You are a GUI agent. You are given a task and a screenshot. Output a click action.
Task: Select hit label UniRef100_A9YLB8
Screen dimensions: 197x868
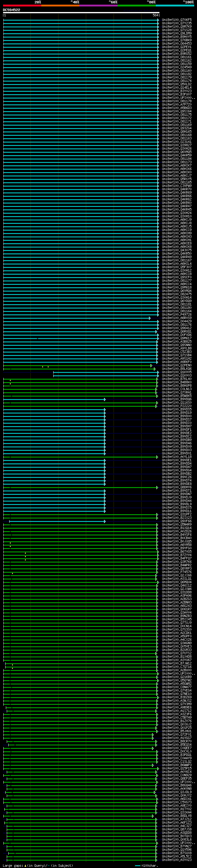pyautogui.click(x=177, y=348)
